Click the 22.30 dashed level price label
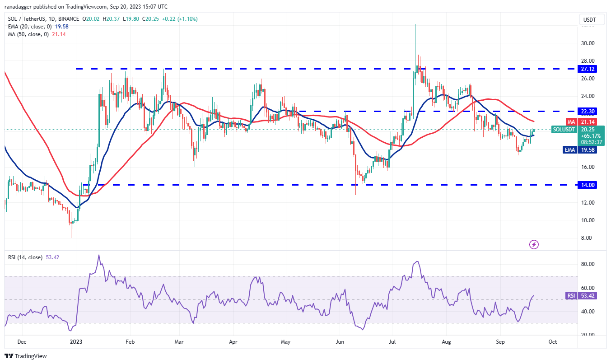Screen dimensions: 611x364 point(587,111)
